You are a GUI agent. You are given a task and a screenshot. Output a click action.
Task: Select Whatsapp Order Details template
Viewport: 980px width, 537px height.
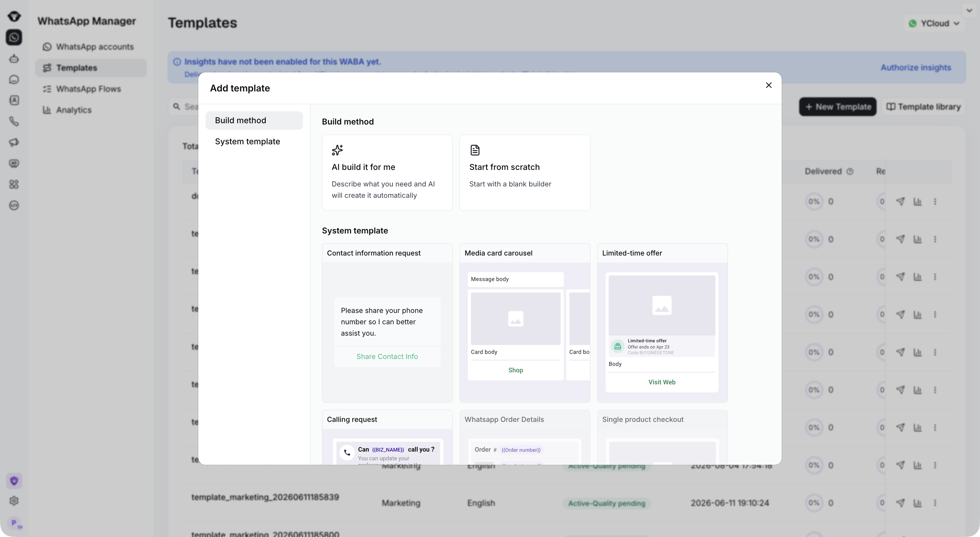(x=525, y=437)
